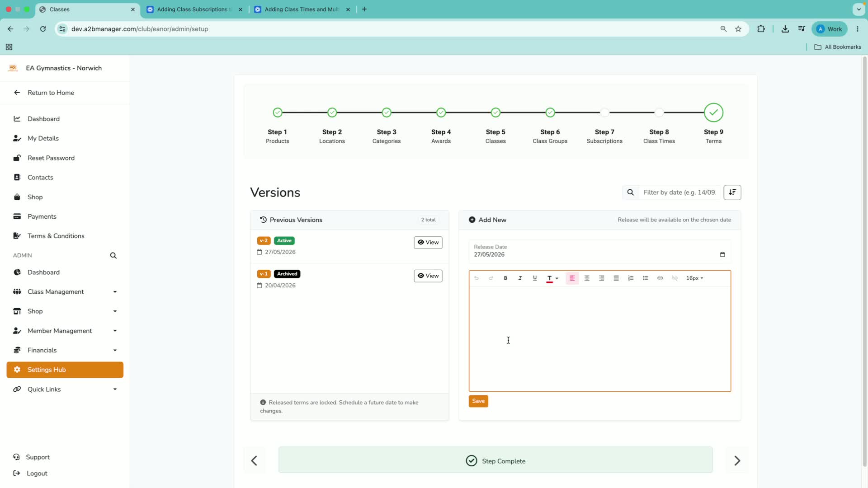Insert a numbered list
Image resolution: width=868 pixels, height=488 pixels.
[x=631, y=278]
